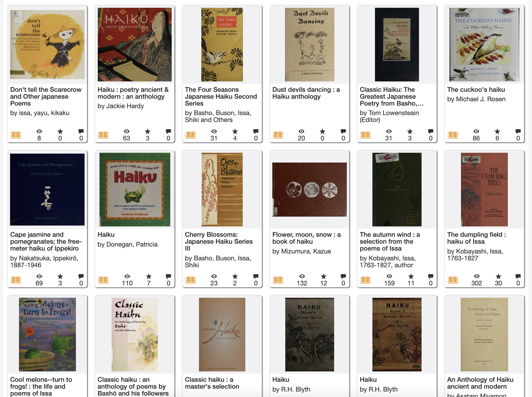The image size is (532, 397).
Task: Open the title link The cuckoo's haiku
Action: pyautogui.click(x=476, y=90)
